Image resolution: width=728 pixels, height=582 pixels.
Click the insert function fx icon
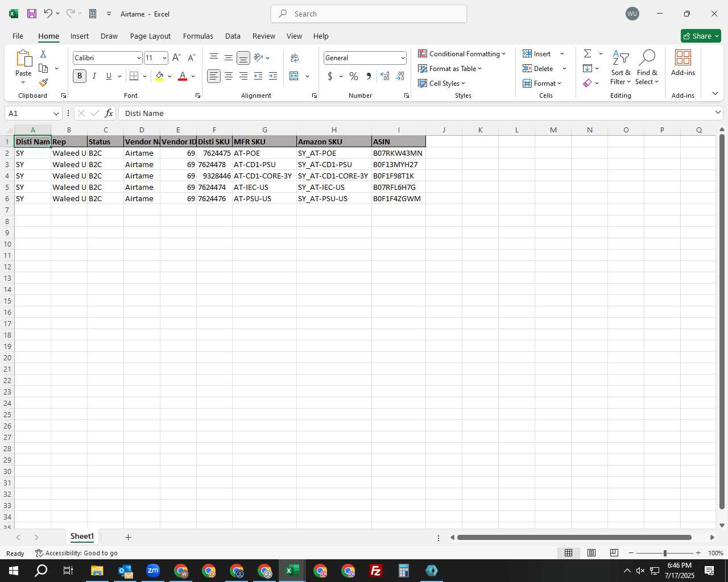[109, 113]
